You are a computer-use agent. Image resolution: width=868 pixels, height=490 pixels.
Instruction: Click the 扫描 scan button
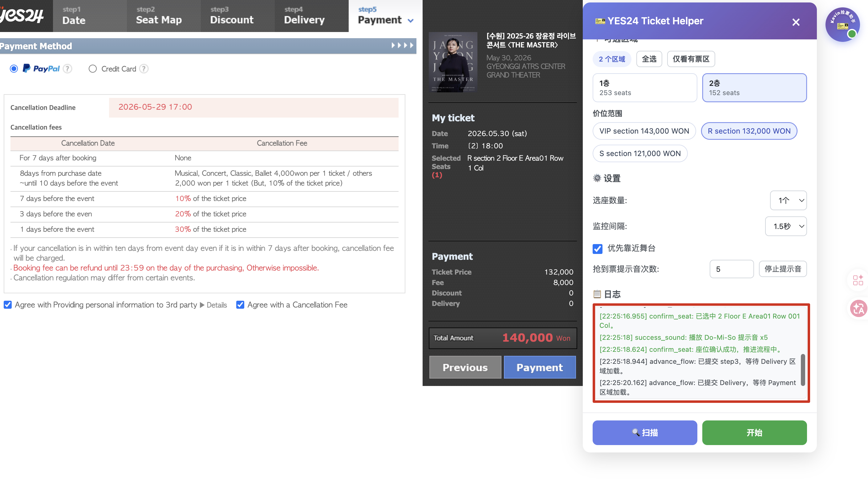tap(645, 432)
